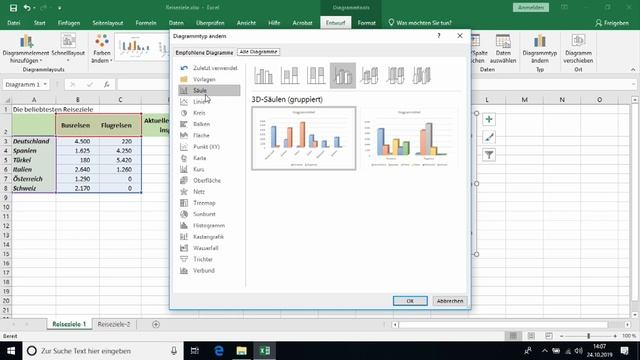Viewport: 640px width, 360px height.
Task: Switch to Alle Diagramme tab
Action: [259, 52]
